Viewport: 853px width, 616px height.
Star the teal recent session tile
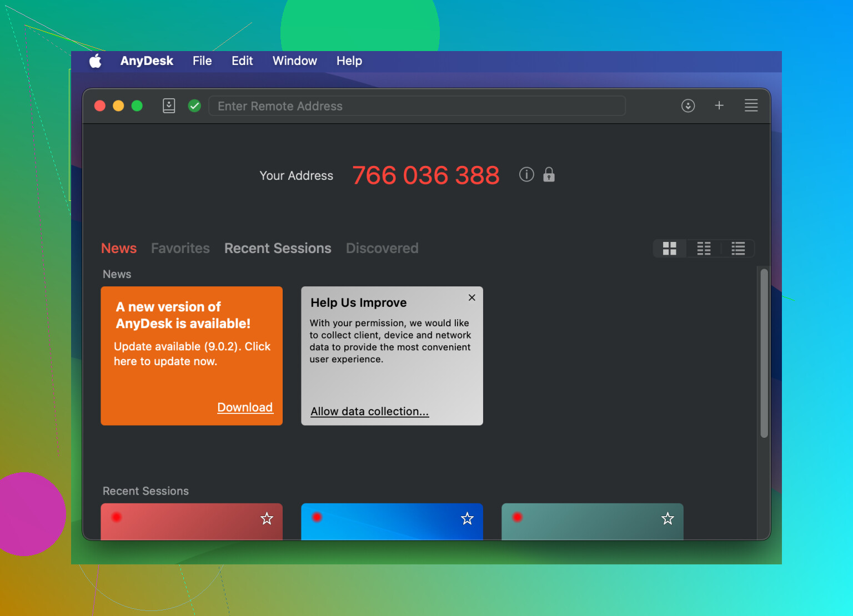coord(668,519)
